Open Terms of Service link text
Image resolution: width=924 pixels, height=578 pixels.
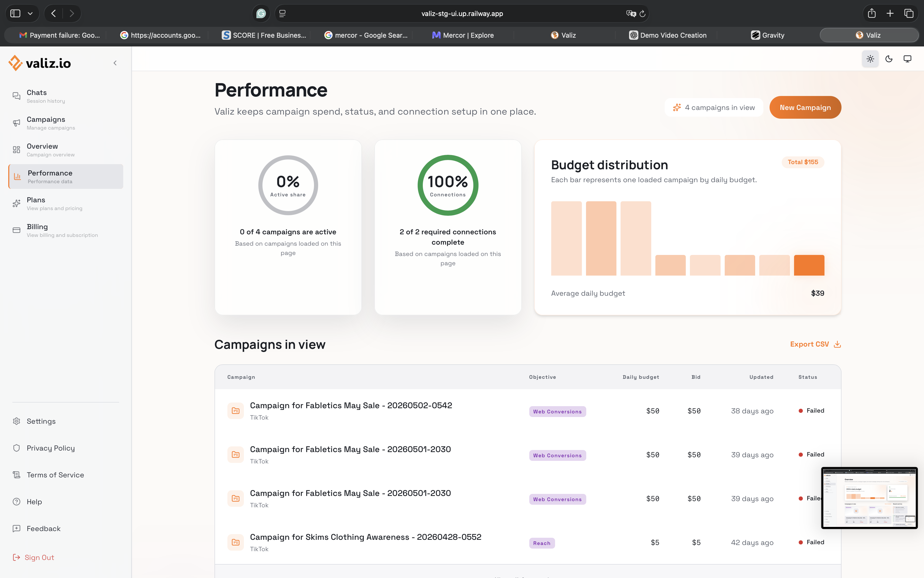55,475
